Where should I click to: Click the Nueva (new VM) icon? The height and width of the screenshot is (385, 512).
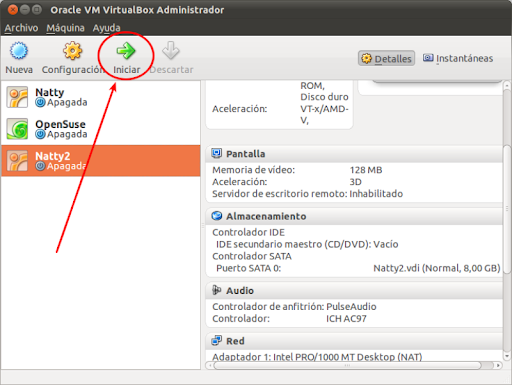click(19, 51)
